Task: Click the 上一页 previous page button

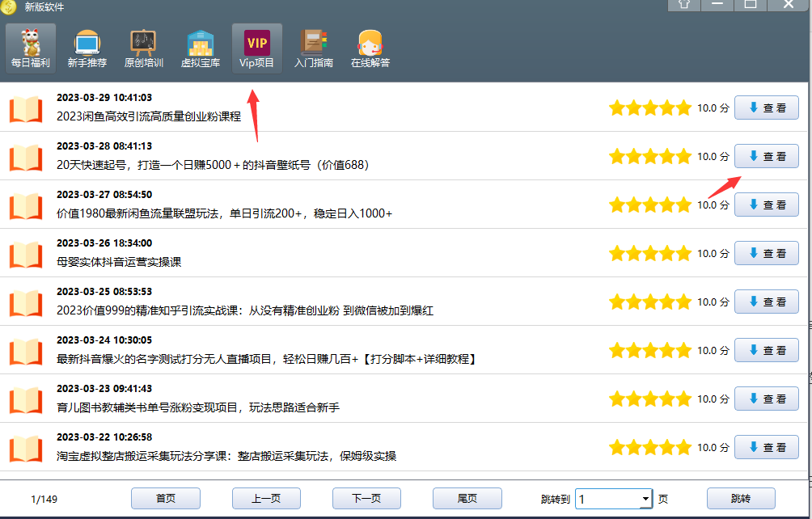Action: [266, 499]
